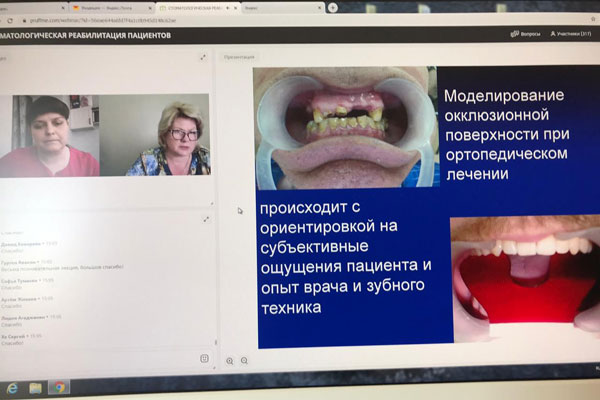Click the chat message input field

[100, 358]
